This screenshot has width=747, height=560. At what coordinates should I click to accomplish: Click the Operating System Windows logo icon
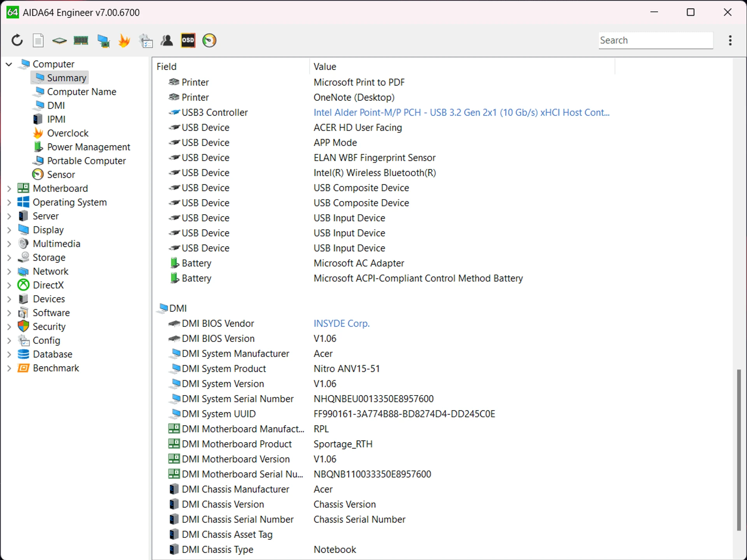click(x=23, y=202)
